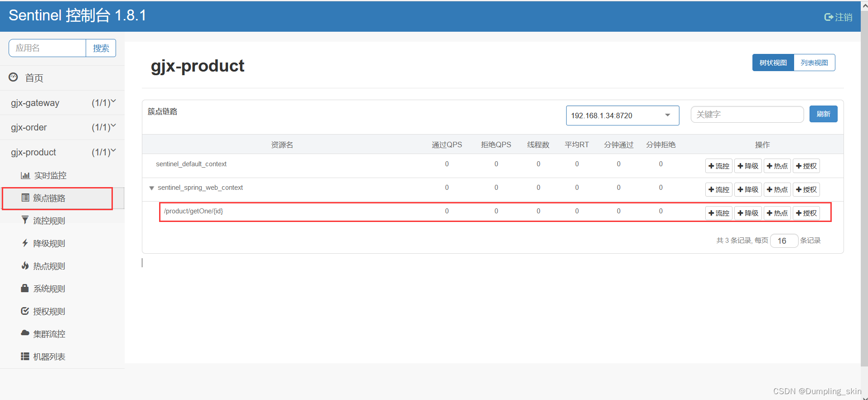Focus the 关键字 keyword field

point(747,115)
